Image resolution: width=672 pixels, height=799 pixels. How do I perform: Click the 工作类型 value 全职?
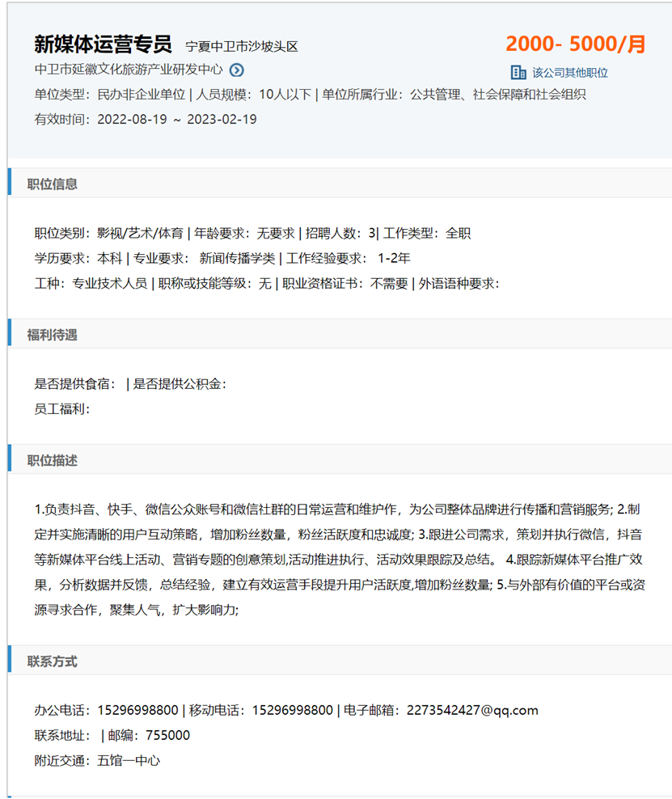[x=458, y=234]
